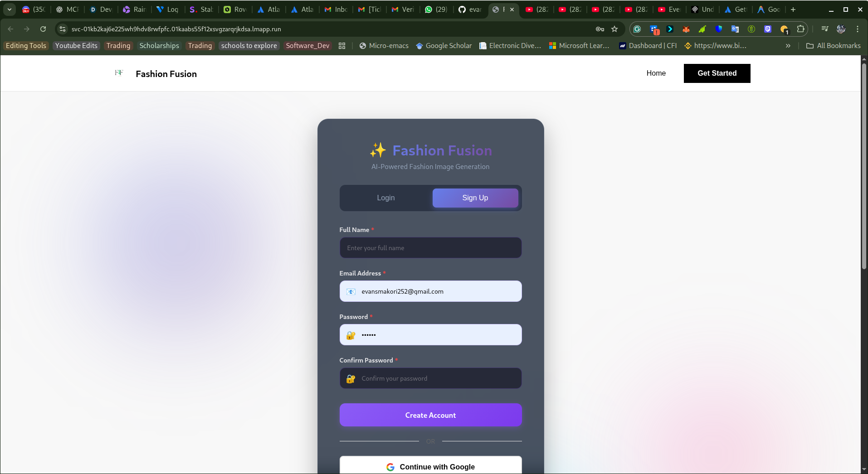Open the Chrome three-dot menu
This screenshot has width=868, height=474.
858,29
